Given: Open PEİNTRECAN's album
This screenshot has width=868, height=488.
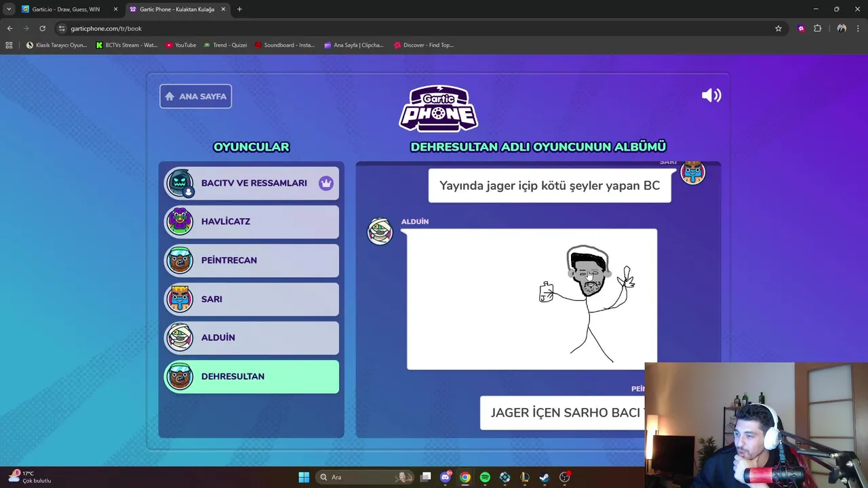Looking at the screenshot, I should pos(252,260).
